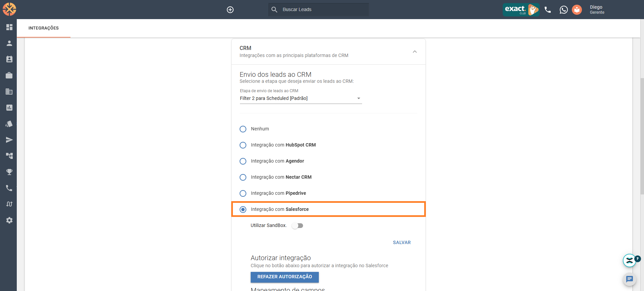
Task: Open the contact badge icon in sidebar
Action: 9,59
